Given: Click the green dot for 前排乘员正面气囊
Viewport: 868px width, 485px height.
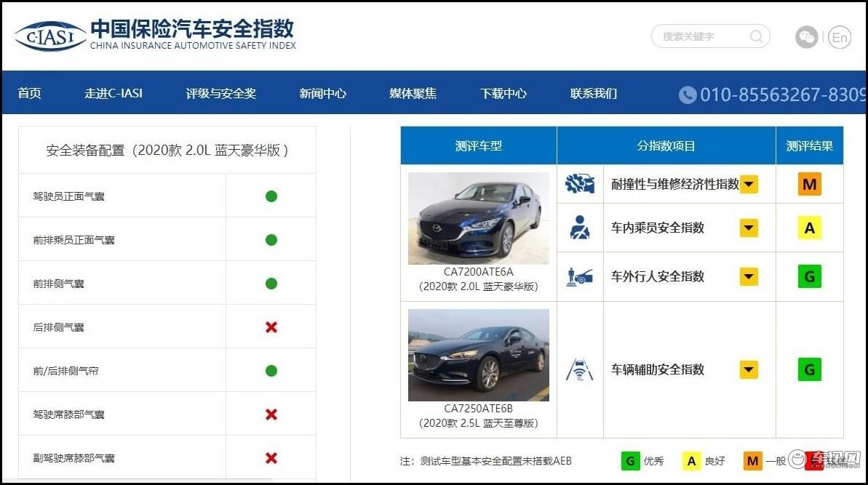Looking at the screenshot, I should [271, 240].
